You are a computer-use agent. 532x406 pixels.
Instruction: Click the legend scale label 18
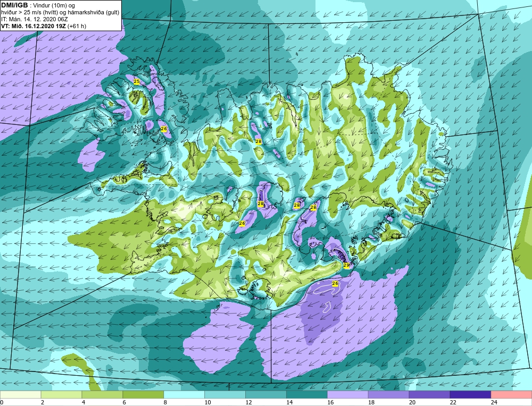click(371, 403)
